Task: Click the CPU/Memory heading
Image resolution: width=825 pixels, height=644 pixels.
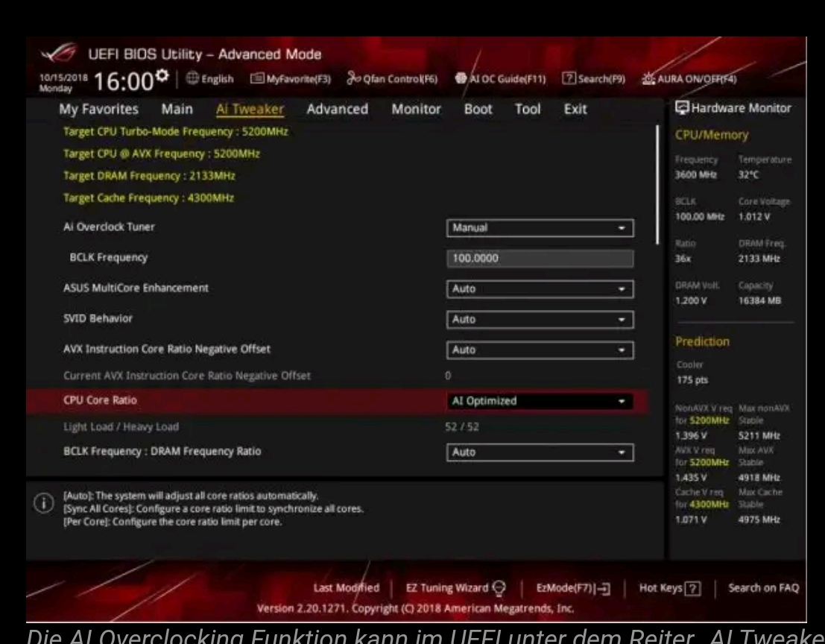Action: coord(712,135)
